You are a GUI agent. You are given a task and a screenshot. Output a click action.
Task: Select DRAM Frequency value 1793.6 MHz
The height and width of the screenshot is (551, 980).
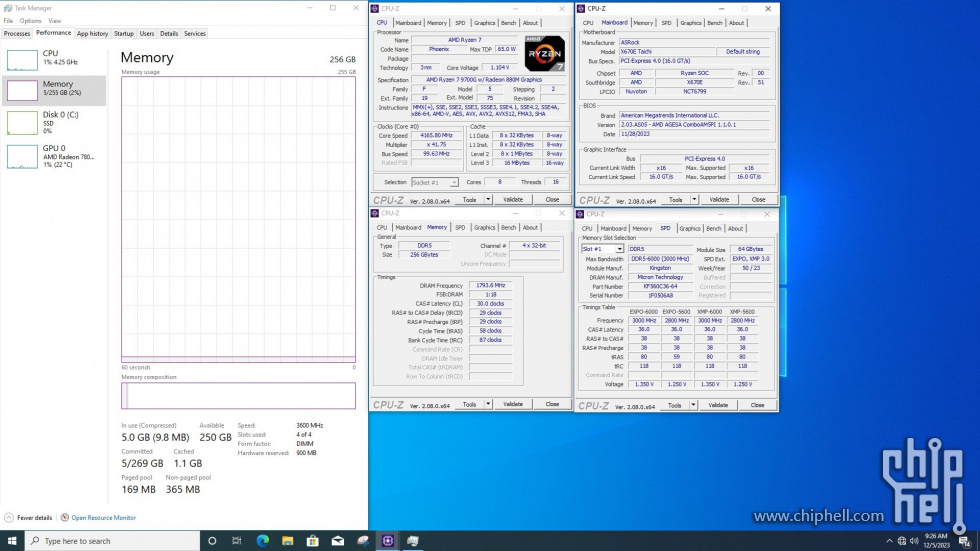pos(491,285)
